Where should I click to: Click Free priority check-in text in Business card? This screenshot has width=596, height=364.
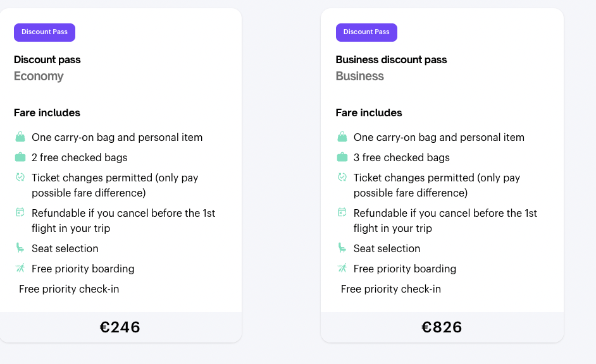pos(391,289)
